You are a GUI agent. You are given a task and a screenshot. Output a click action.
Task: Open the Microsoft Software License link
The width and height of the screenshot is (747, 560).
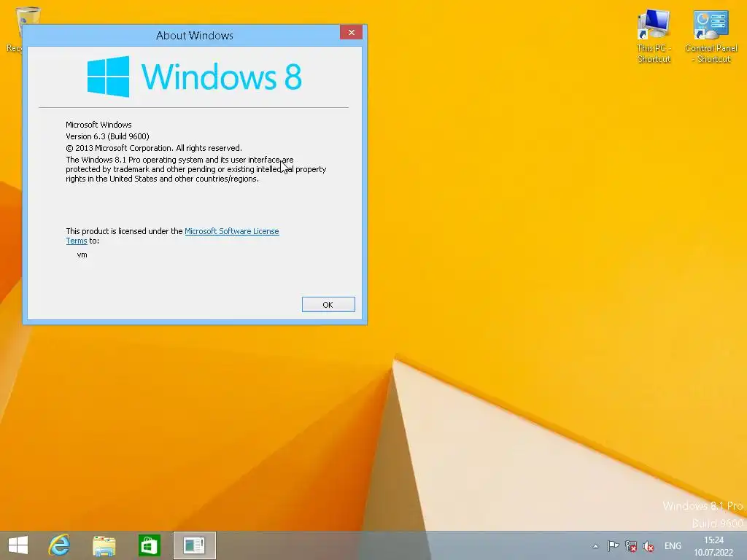pos(231,231)
